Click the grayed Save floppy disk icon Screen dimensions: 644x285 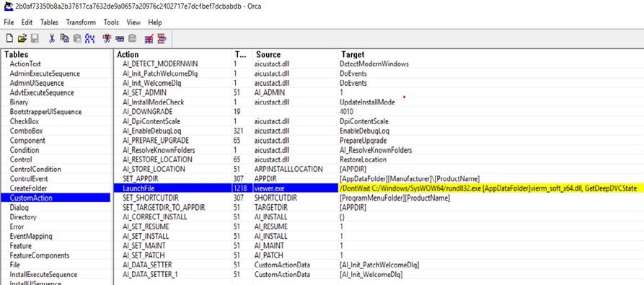35,39
